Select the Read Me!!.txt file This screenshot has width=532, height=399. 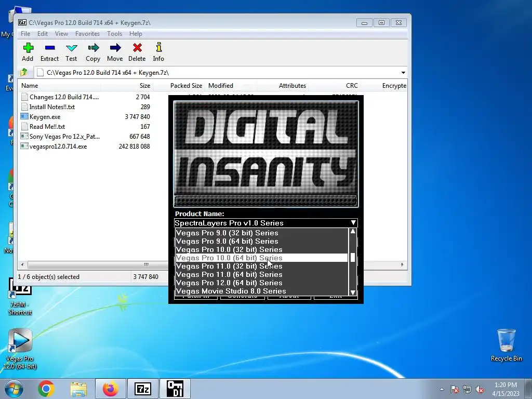tap(47, 127)
